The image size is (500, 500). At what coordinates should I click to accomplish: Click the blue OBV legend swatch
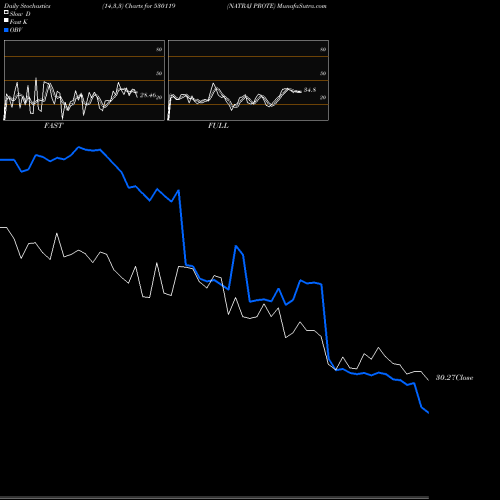[x=6, y=30]
